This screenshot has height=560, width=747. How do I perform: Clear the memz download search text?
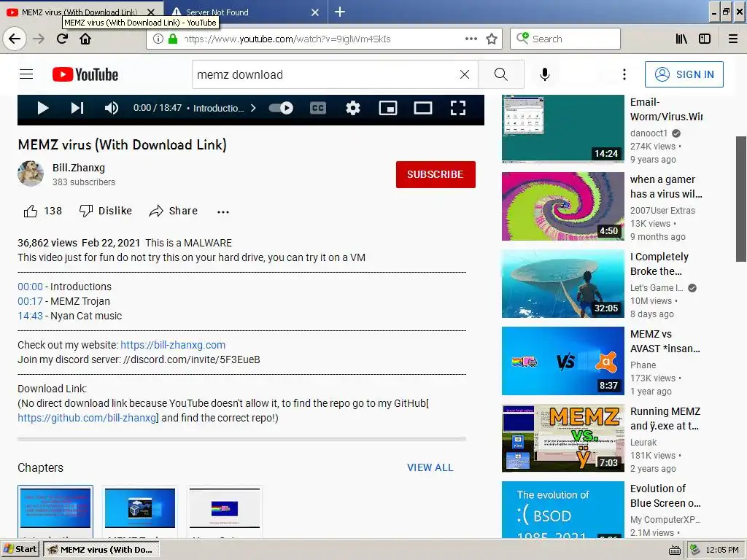tap(465, 74)
